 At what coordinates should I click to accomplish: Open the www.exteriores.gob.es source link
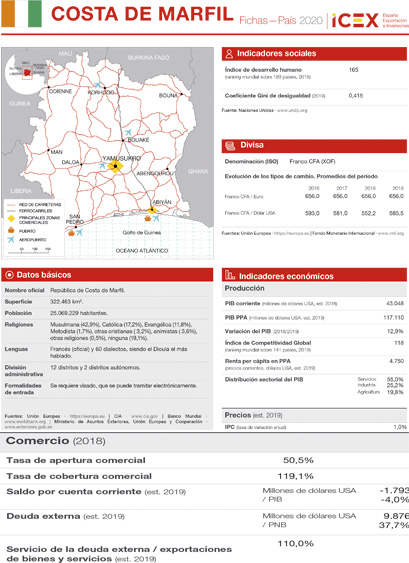click(28, 427)
